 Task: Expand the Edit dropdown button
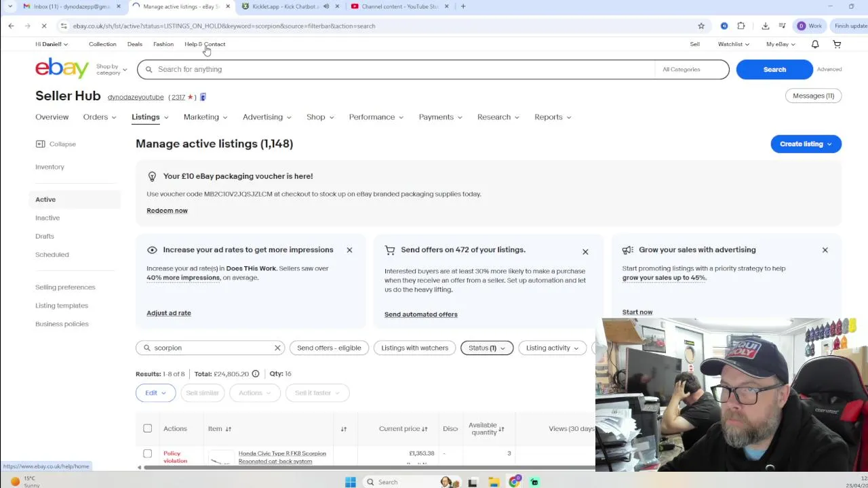click(155, 392)
